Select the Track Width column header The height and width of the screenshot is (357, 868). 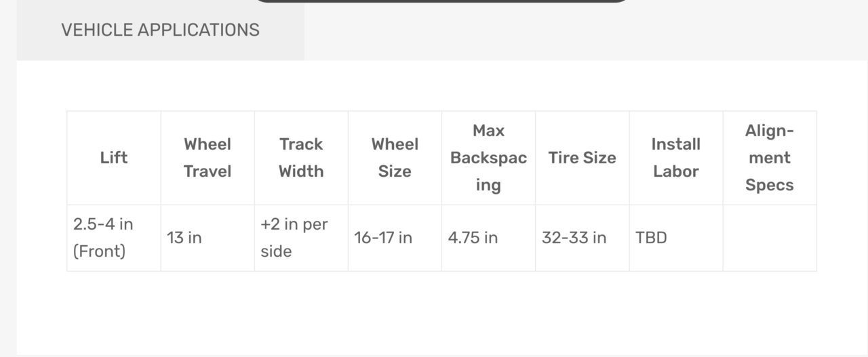pos(301,158)
